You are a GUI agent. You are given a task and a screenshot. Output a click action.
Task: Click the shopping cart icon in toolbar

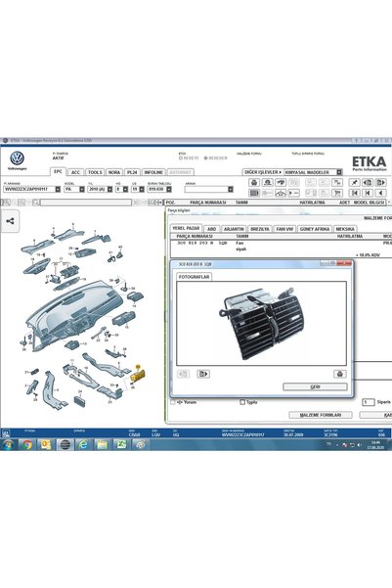click(x=337, y=193)
